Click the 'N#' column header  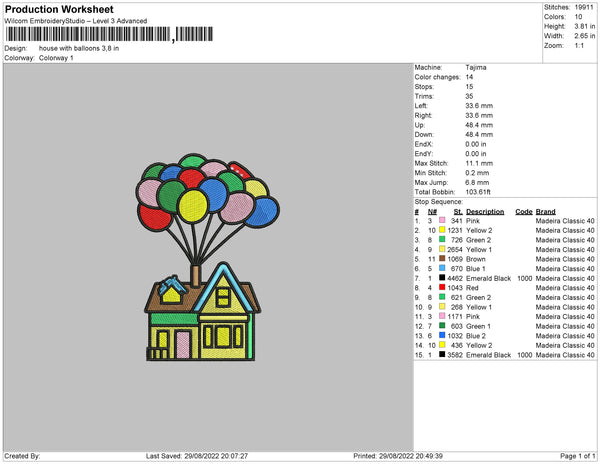432,212
